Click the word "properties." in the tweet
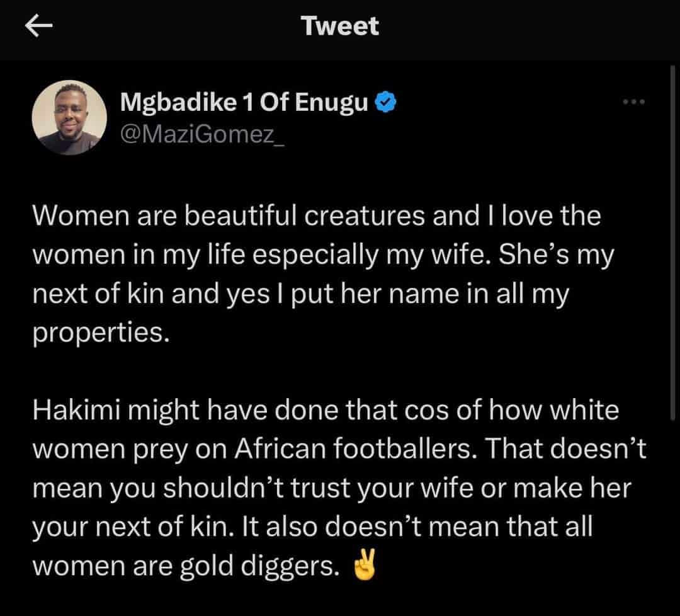 click(x=101, y=333)
